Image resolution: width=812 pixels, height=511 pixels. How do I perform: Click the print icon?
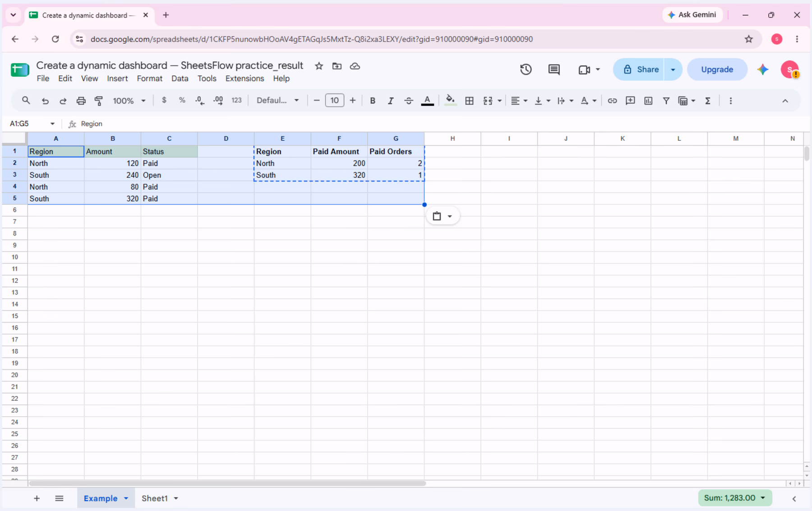pos(81,101)
